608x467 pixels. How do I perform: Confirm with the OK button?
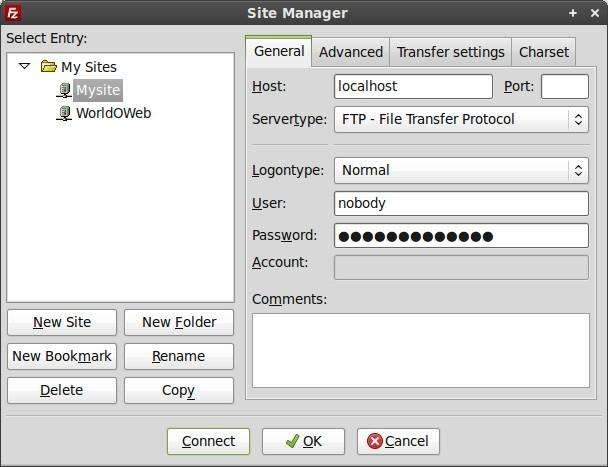click(303, 441)
